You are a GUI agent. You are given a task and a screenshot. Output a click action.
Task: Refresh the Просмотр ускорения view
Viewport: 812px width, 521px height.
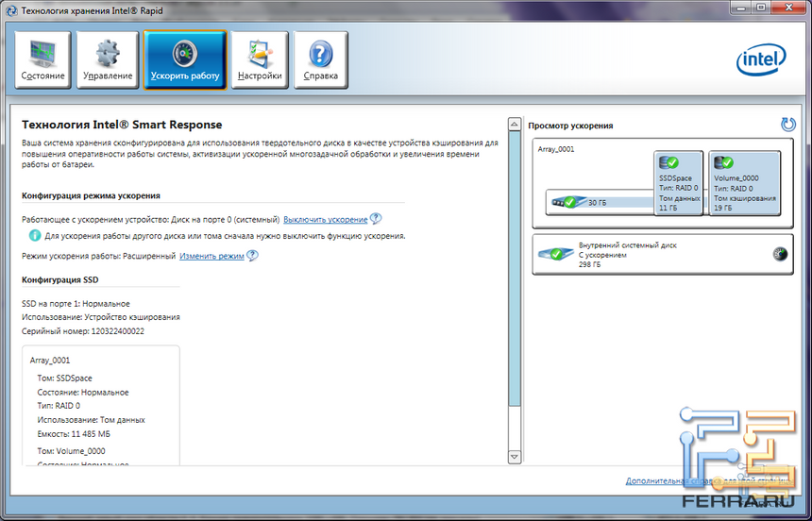point(787,125)
